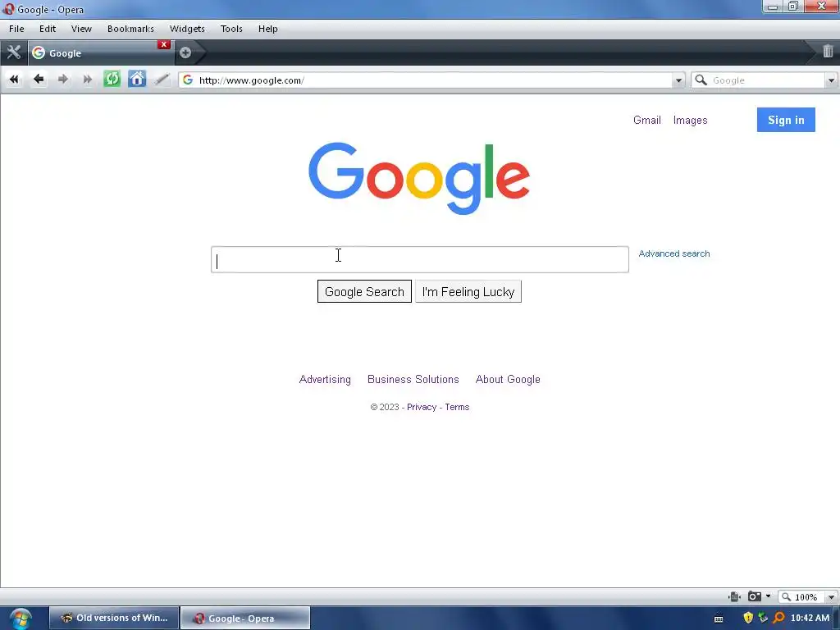
Task: Click the Google favicon in address bar
Action: [188, 80]
